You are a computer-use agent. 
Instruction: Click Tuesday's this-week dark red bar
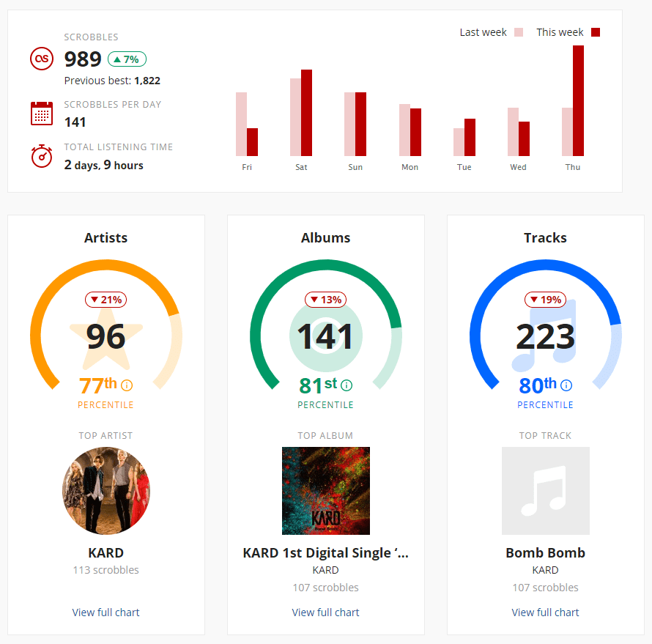click(x=470, y=137)
